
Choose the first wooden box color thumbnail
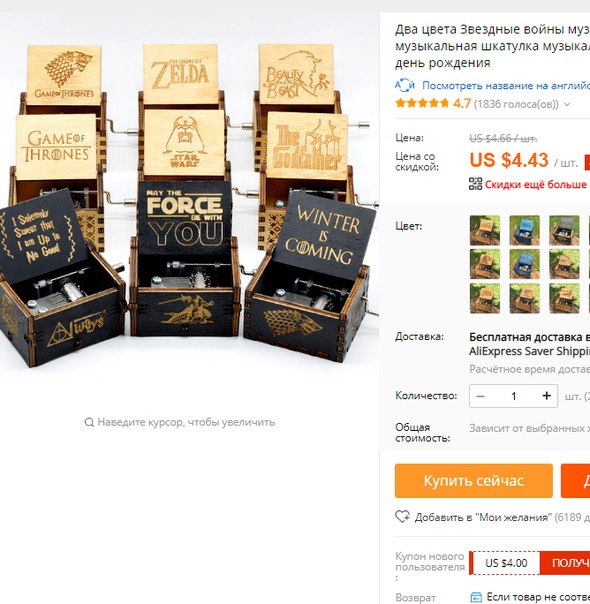pyautogui.click(x=485, y=230)
